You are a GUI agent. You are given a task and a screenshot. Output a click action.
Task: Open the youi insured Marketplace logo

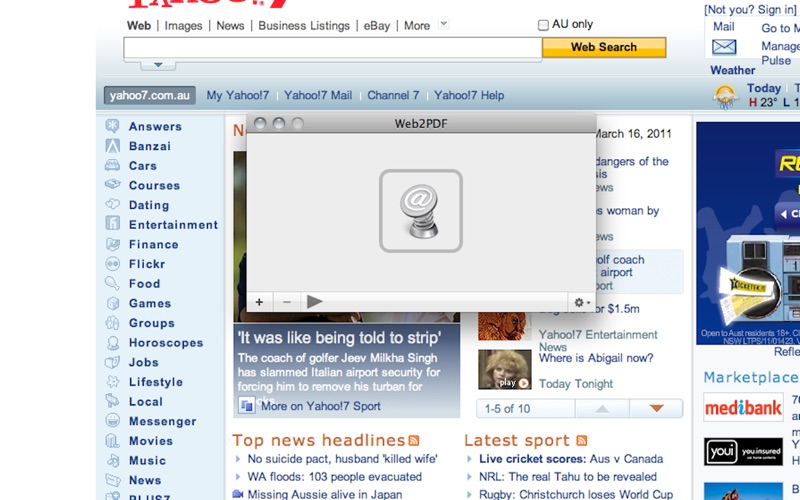[743, 452]
